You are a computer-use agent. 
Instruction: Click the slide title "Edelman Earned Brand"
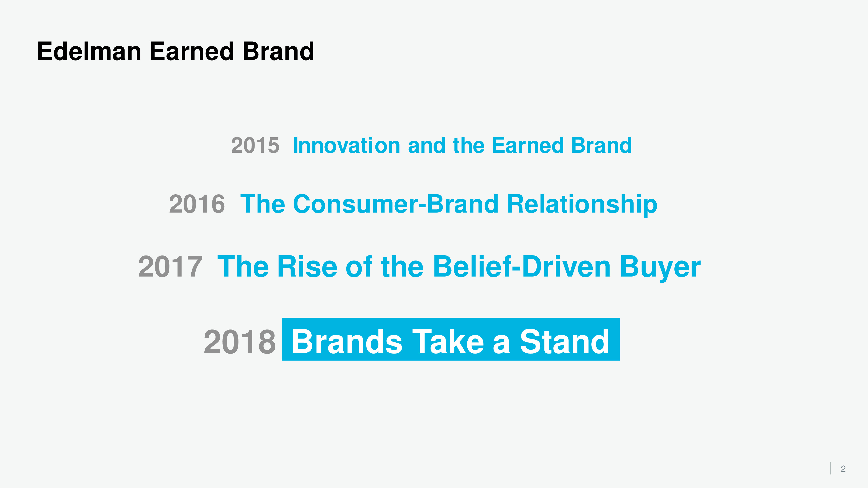coord(176,52)
